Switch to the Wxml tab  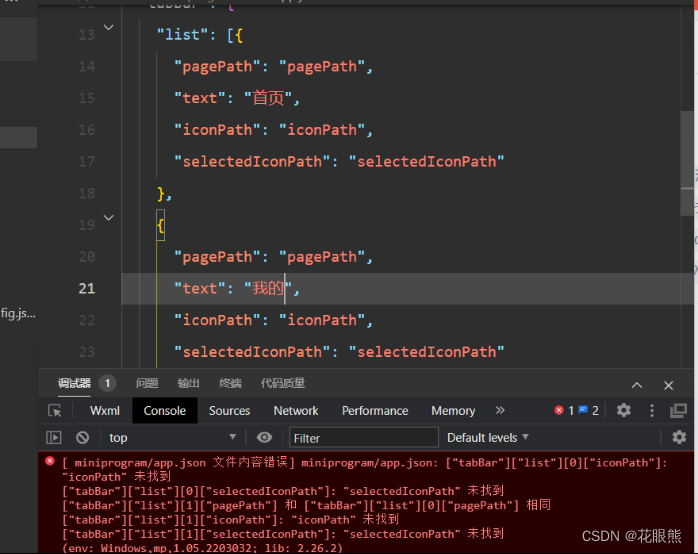pos(105,410)
